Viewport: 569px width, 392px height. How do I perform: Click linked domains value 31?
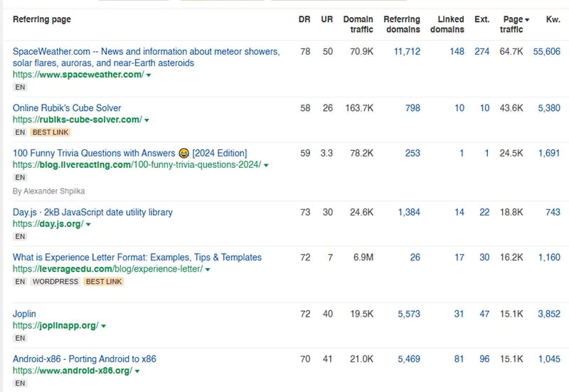tap(459, 314)
